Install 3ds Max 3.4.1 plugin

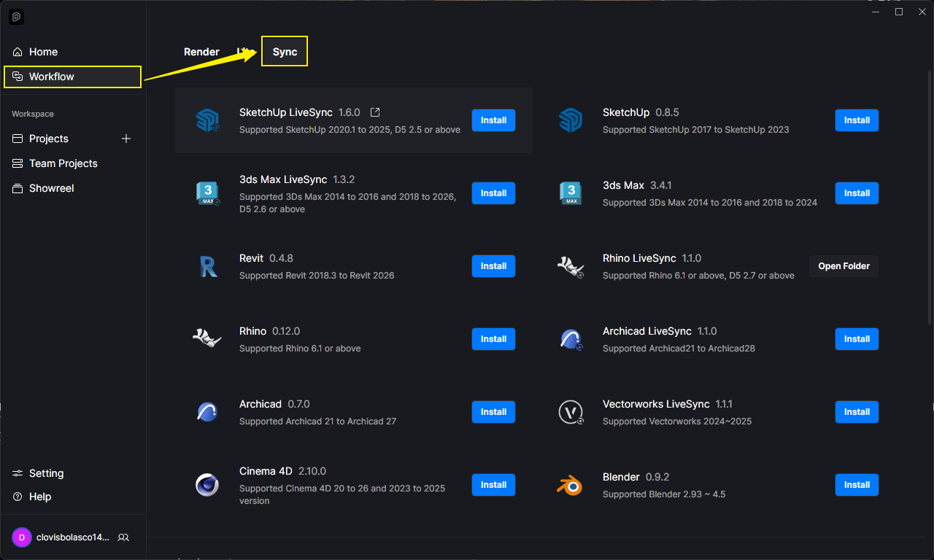857,193
